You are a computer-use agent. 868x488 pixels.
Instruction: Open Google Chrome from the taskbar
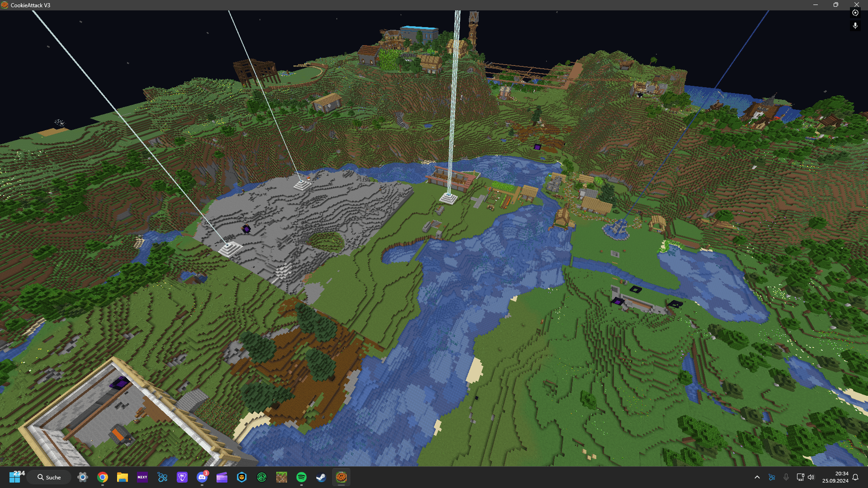(103, 477)
